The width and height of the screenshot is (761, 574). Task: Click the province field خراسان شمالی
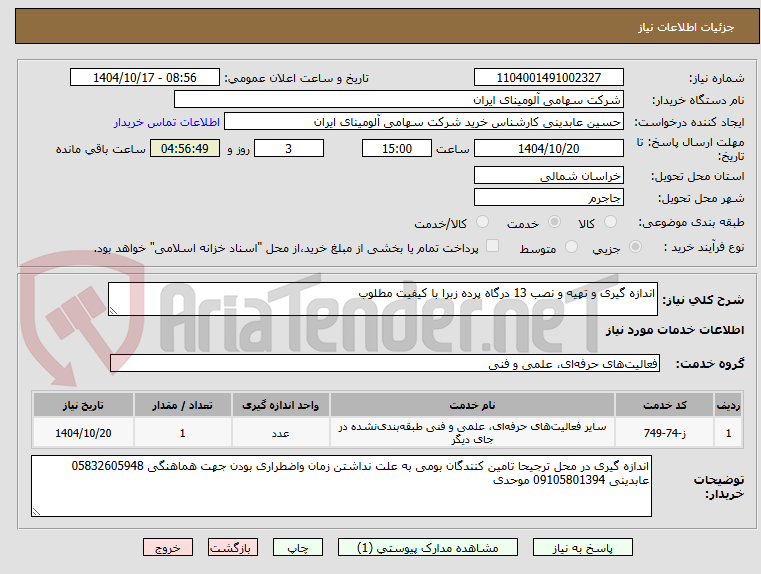(x=548, y=175)
